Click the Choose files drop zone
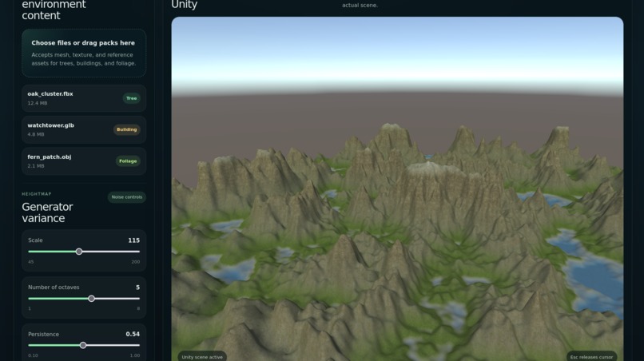 (84, 53)
